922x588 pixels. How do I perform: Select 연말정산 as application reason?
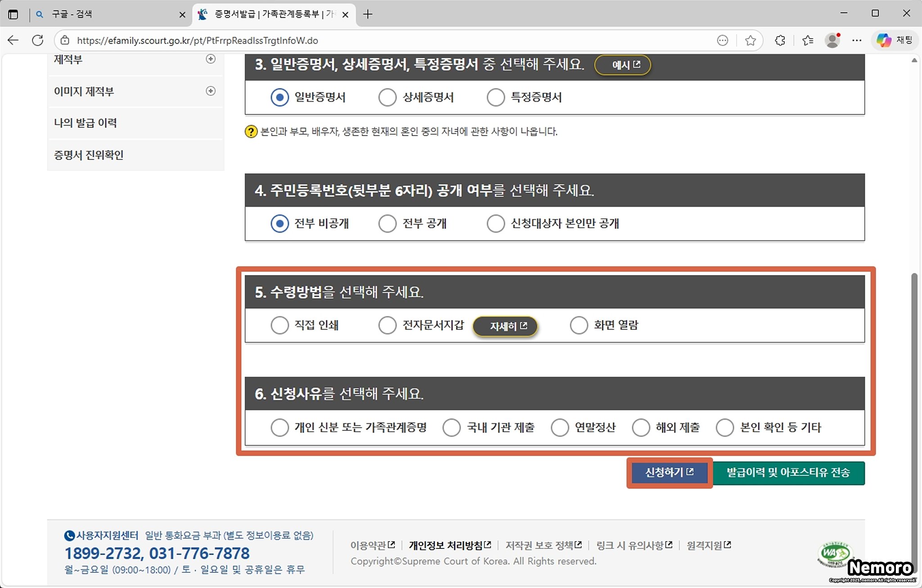click(x=560, y=427)
